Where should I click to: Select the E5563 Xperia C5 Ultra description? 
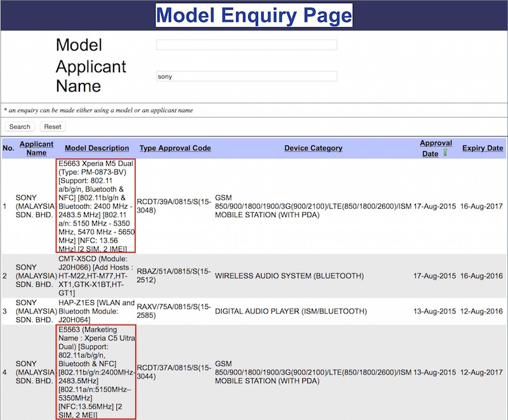[x=96, y=372]
